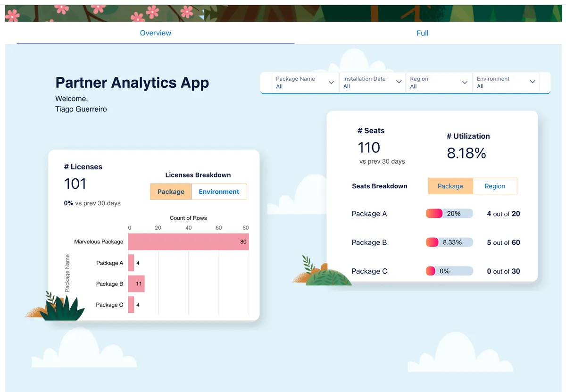Click 'Package B' chart axis label
Screen dimensions: 566x392
[109, 284]
